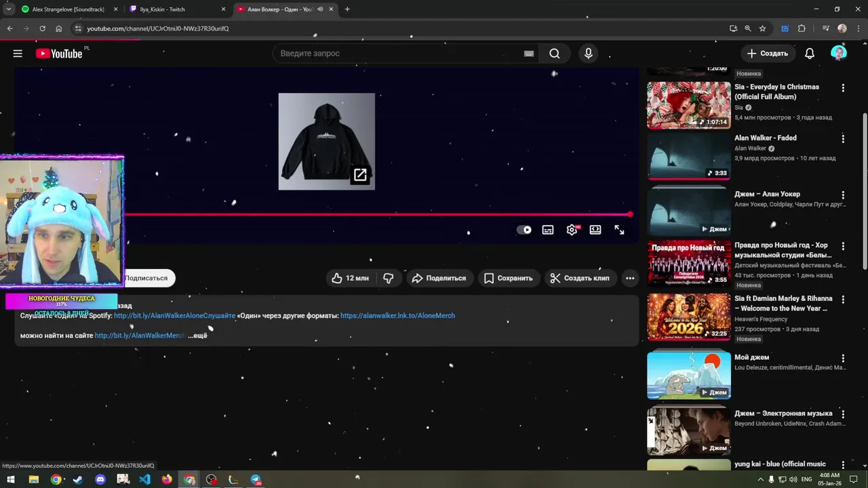Screen dimensions: 868x488
Task: Toggle the autoplay switch in the player
Action: click(524, 230)
